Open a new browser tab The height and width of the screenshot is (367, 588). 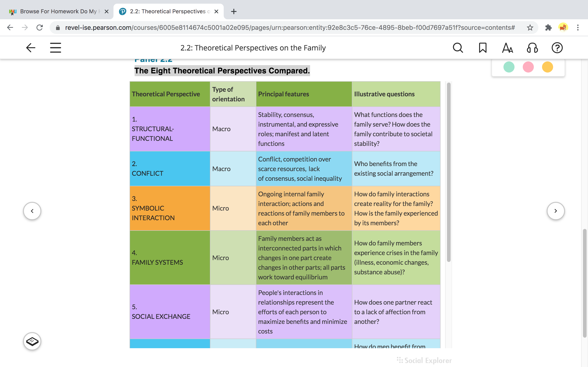tap(234, 11)
